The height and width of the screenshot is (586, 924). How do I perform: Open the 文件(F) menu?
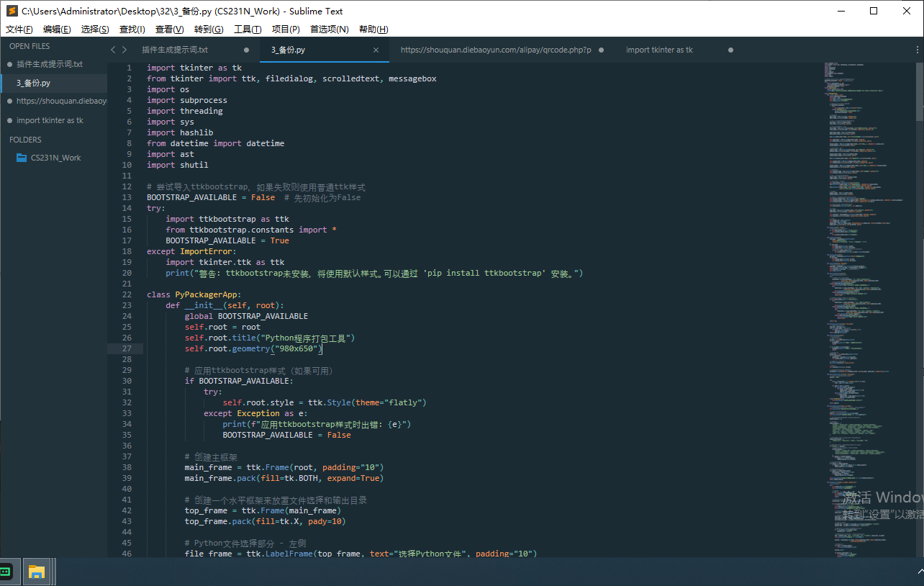19,30
